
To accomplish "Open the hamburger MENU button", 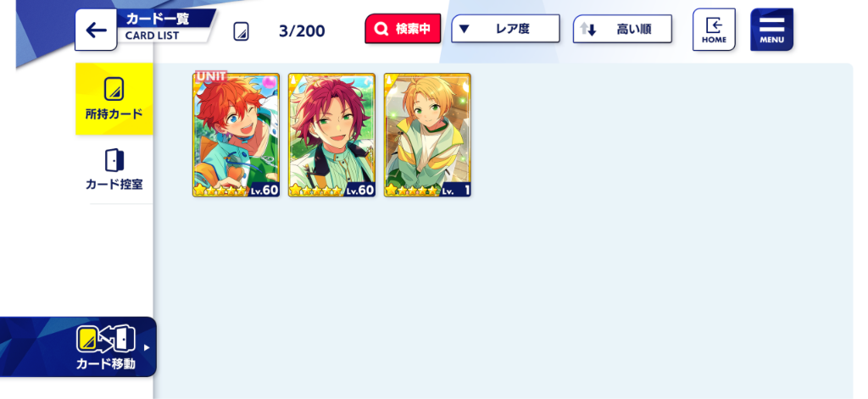I will (x=771, y=30).
